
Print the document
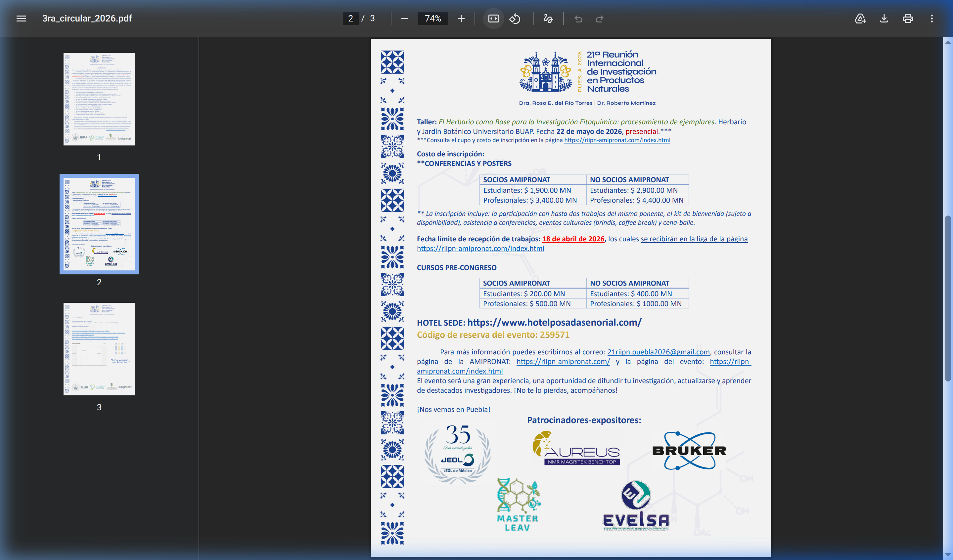tap(908, 19)
